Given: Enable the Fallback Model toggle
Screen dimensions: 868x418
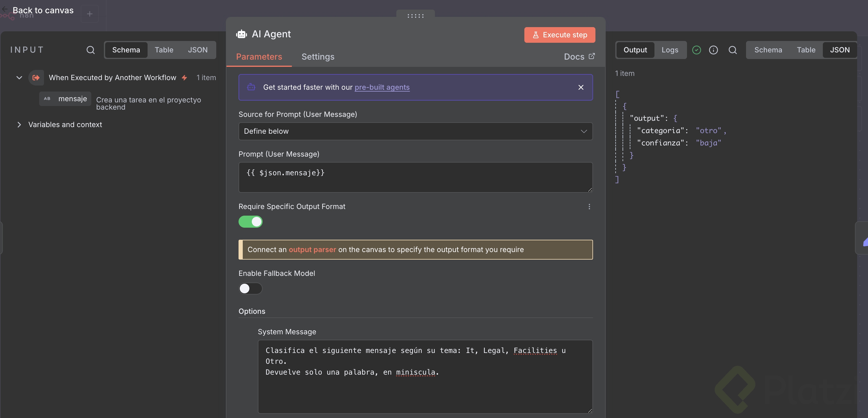Looking at the screenshot, I should point(250,288).
